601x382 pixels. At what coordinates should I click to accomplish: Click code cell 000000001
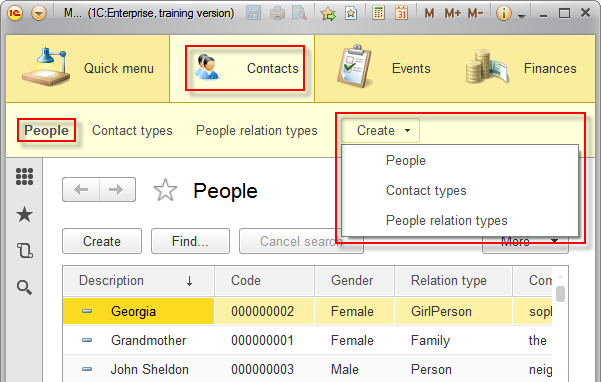point(263,340)
